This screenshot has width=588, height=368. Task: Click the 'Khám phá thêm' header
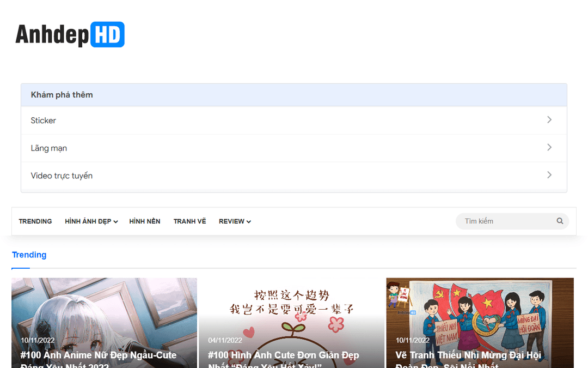293,95
